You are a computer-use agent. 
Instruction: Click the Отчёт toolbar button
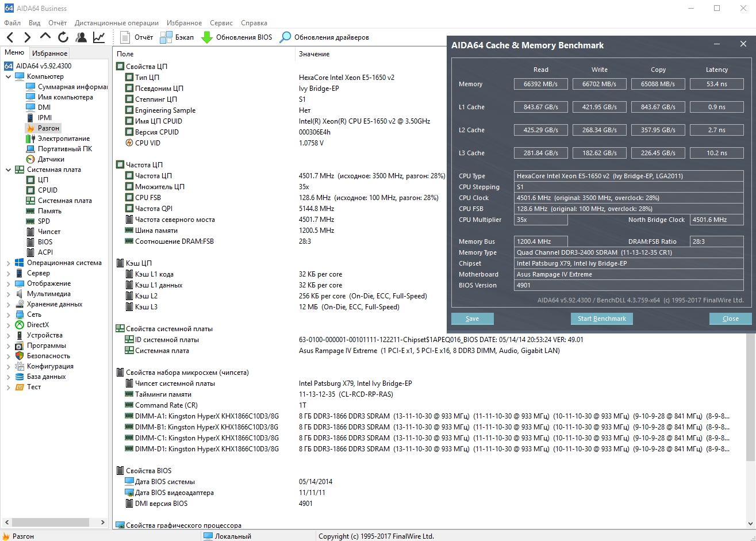click(136, 37)
